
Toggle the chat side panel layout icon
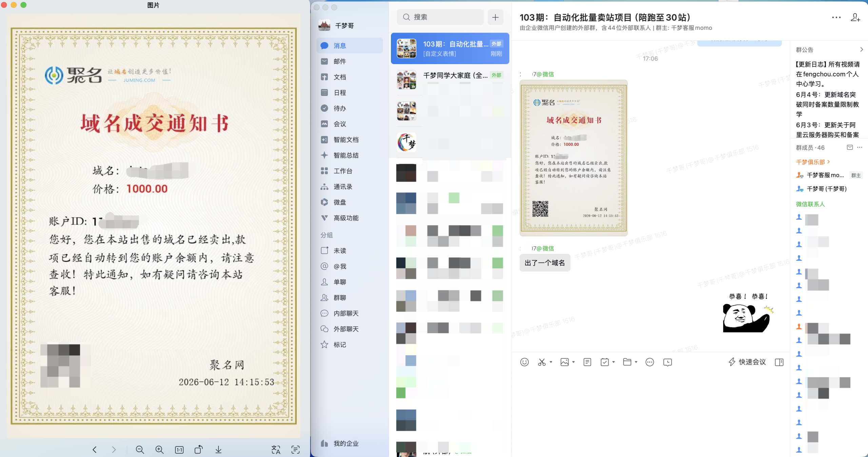tap(779, 362)
